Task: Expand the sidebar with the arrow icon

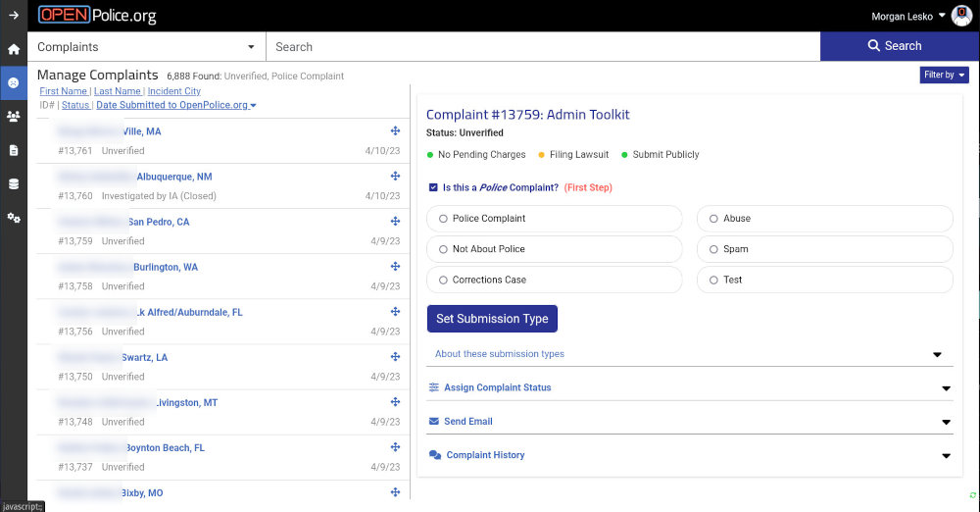Action: tap(13, 15)
